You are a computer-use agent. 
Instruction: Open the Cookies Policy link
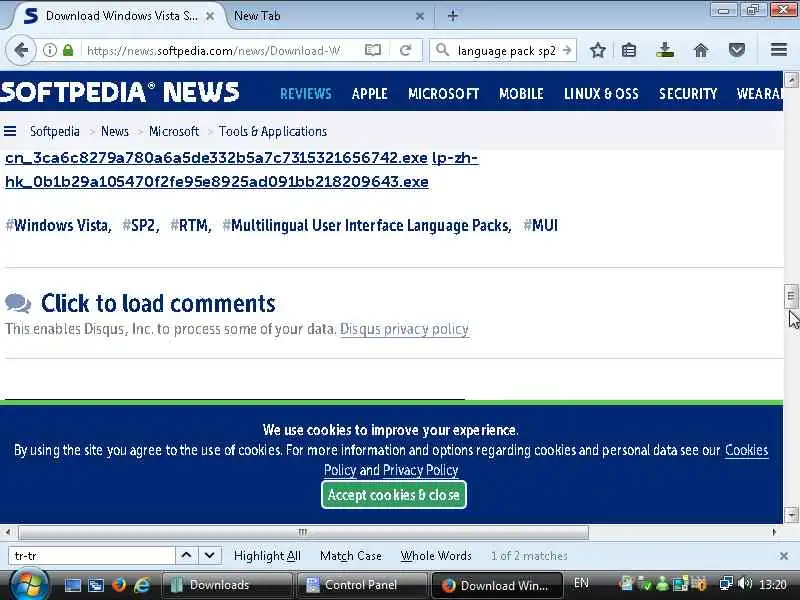[747, 450]
